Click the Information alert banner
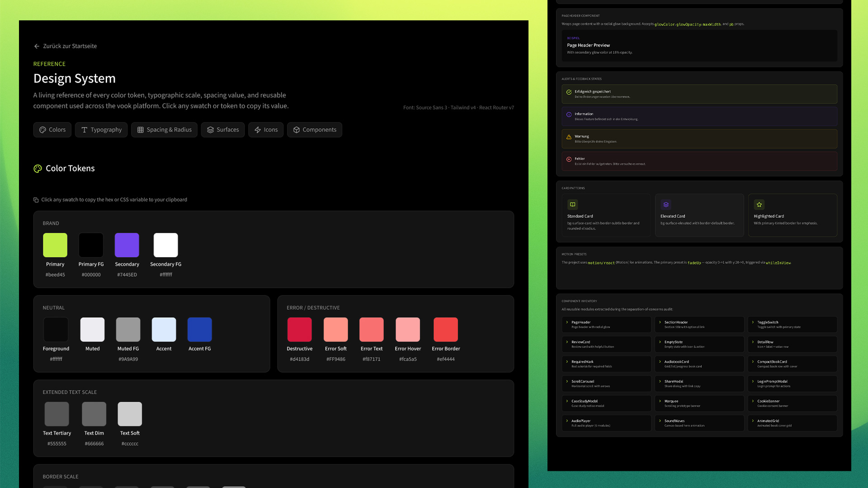 click(x=699, y=116)
